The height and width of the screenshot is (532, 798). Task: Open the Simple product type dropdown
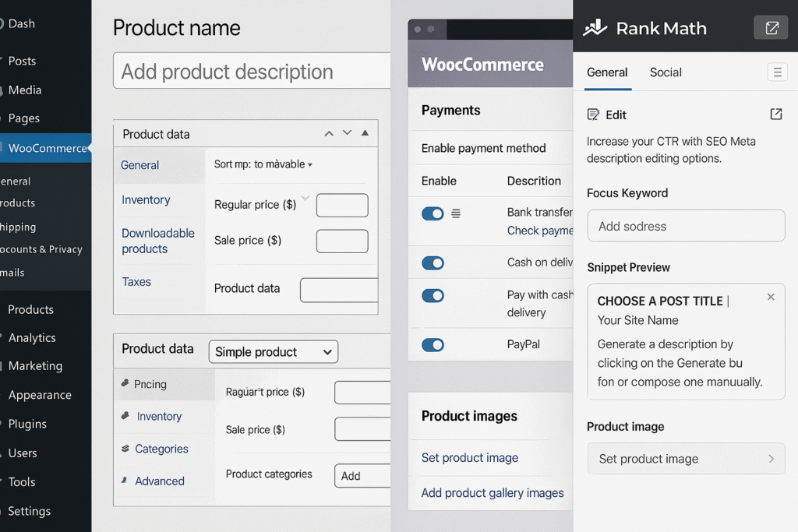(274, 352)
